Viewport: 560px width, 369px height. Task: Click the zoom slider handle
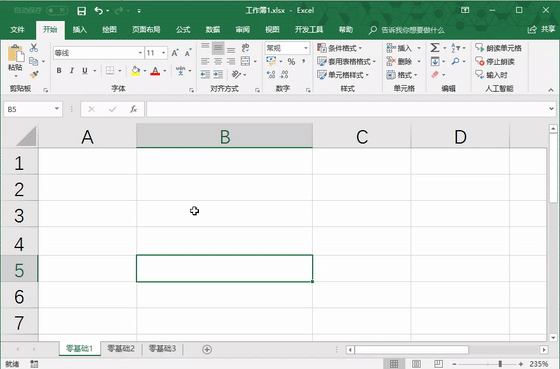pyautogui.click(x=500, y=364)
